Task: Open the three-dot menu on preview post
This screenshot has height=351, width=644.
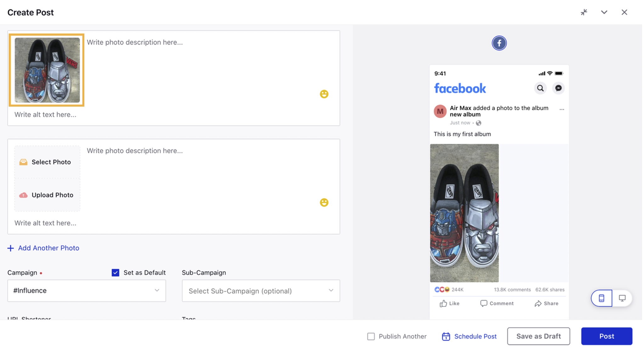Action: (x=562, y=109)
